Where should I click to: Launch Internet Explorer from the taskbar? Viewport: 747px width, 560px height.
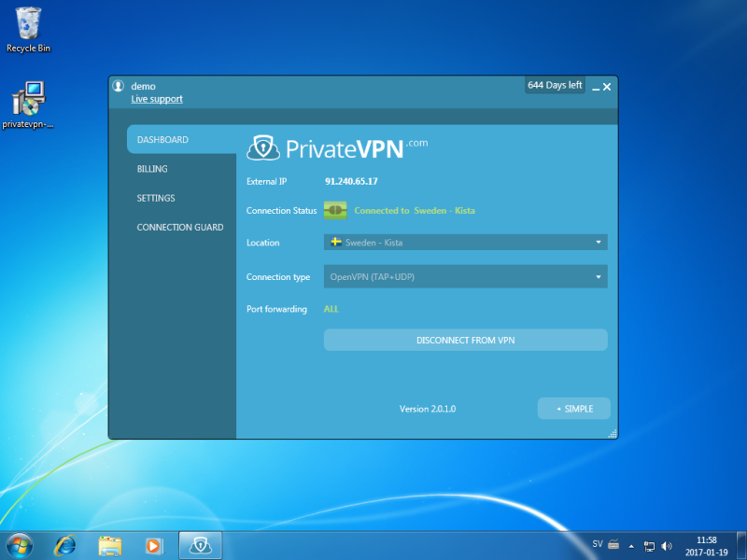[x=65, y=545]
